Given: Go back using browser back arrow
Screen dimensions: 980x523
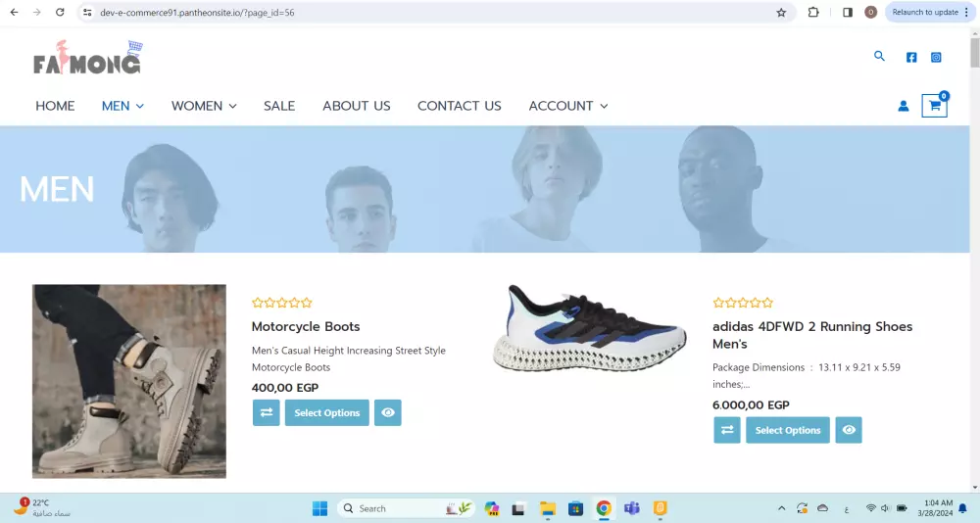Looking at the screenshot, I should click(x=14, y=12).
